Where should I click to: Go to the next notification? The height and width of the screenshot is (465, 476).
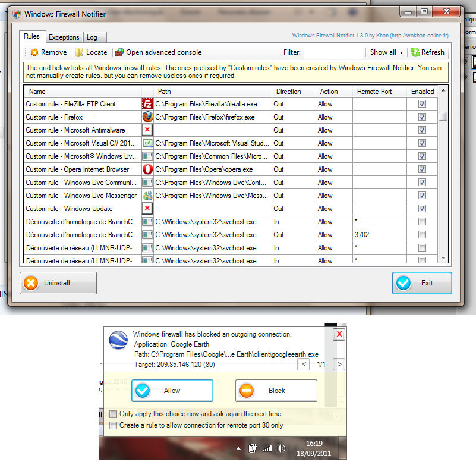(x=339, y=364)
